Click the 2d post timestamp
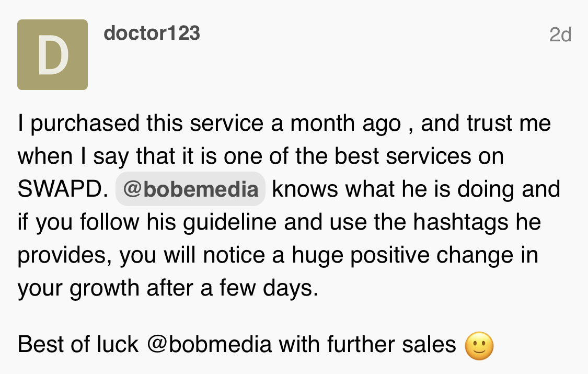The width and height of the screenshot is (588, 374). click(560, 35)
